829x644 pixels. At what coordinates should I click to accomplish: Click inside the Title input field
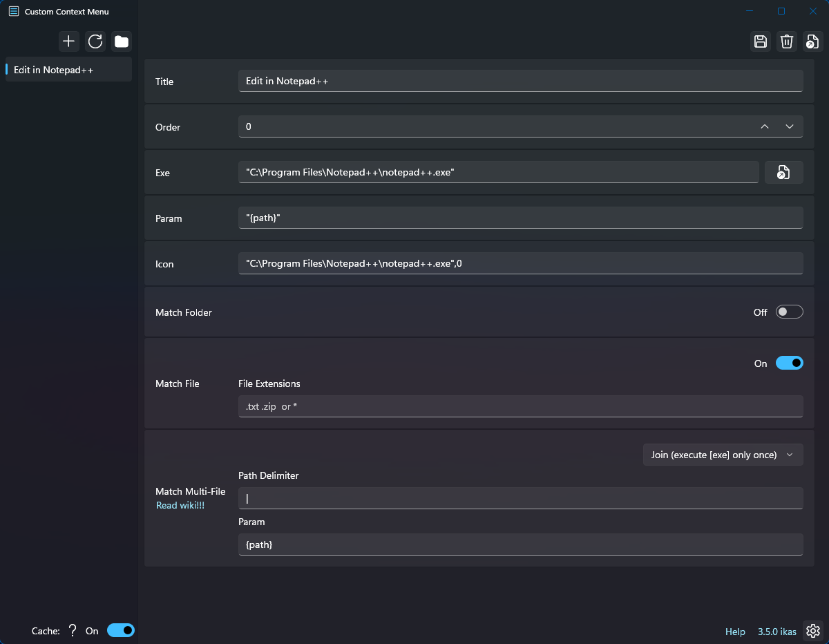point(521,81)
